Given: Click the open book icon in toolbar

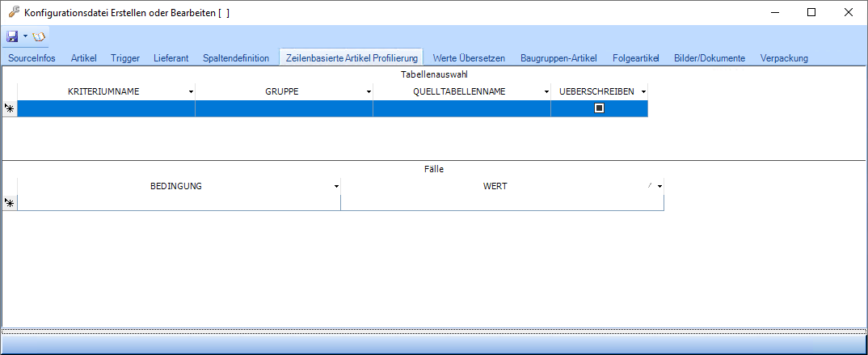Looking at the screenshot, I should (x=39, y=36).
